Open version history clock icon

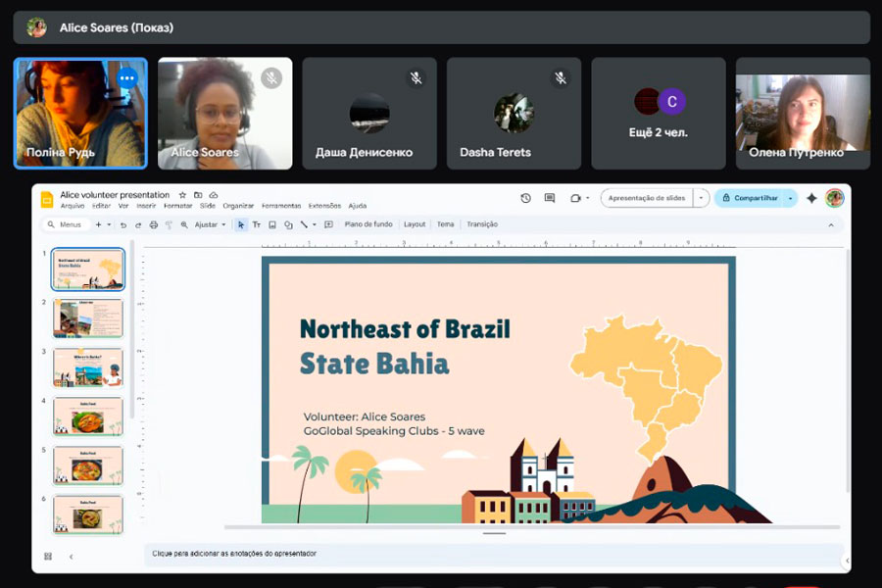pos(526,198)
